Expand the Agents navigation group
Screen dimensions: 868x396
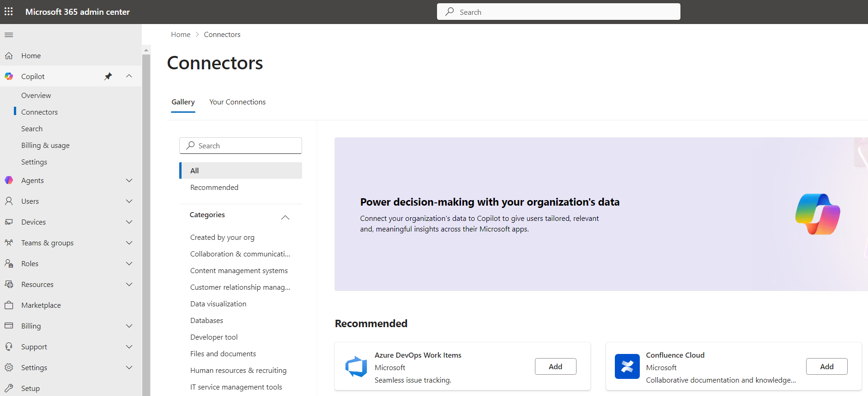129,180
